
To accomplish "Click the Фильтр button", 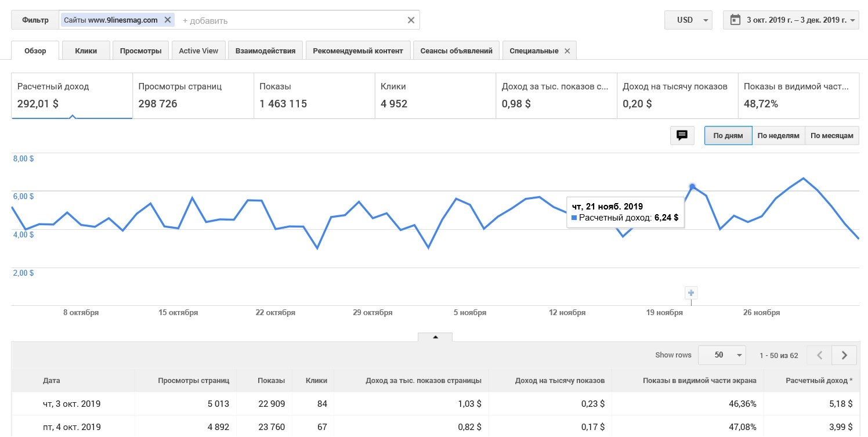I will [35, 20].
